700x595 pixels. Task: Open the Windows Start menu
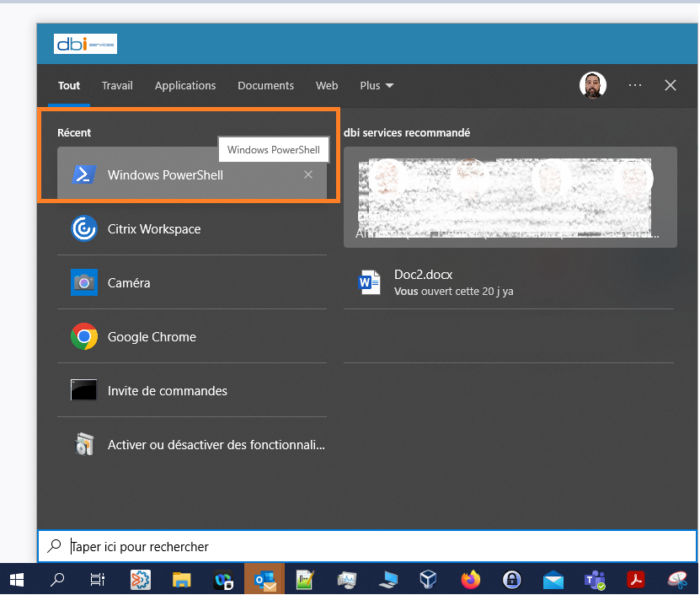click(17, 580)
